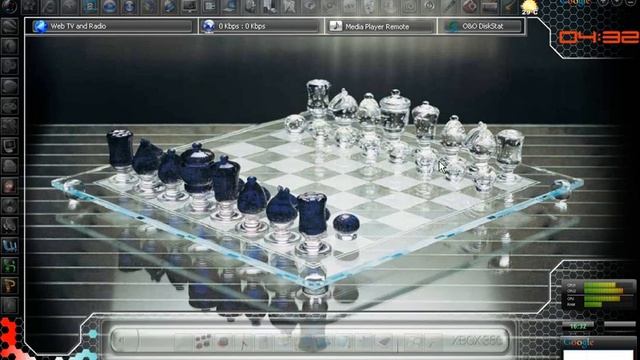The width and height of the screenshot is (640, 360).
Task: Click the O&O DiskStat teal icon
Action: tap(452, 27)
